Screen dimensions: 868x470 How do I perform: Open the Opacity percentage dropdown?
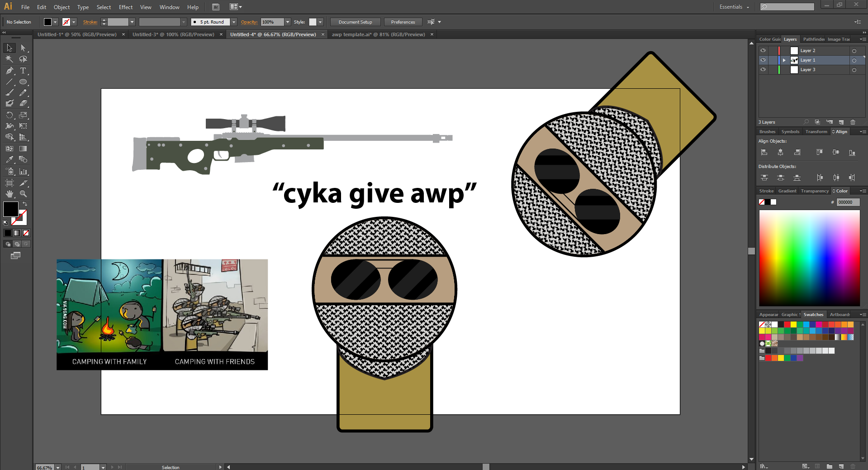(288, 22)
